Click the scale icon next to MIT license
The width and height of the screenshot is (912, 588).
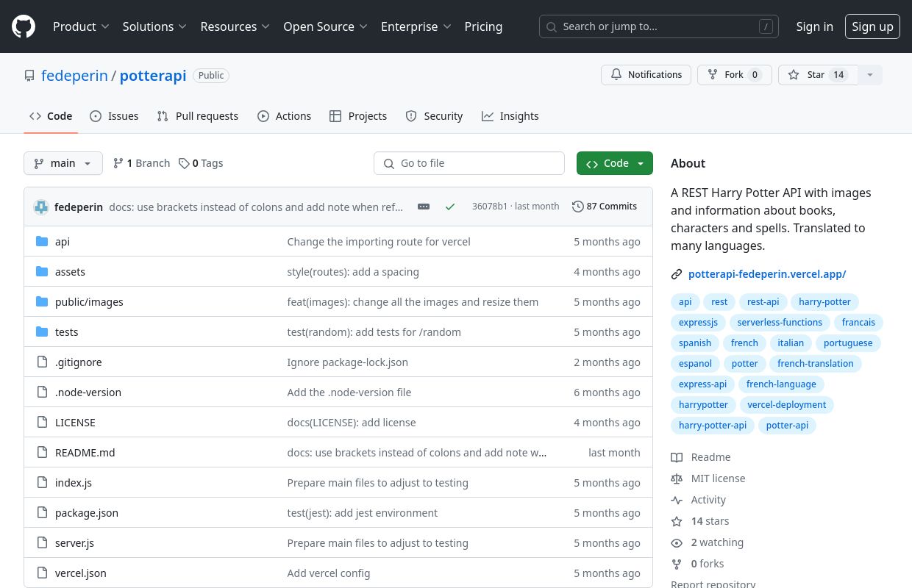click(x=677, y=478)
